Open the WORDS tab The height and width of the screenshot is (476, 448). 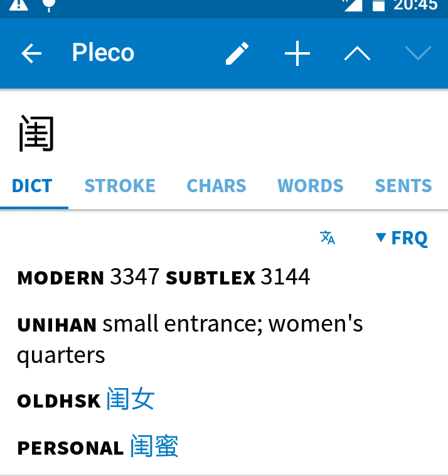311,186
